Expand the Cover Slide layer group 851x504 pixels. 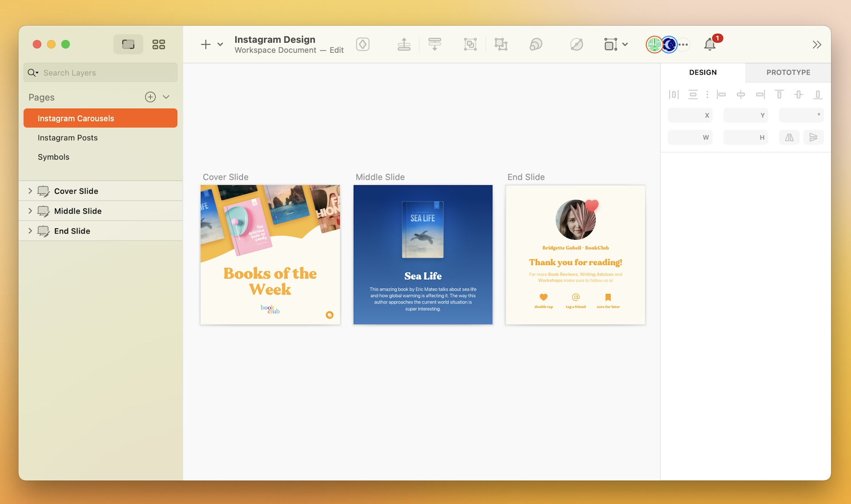(x=30, y=191)
